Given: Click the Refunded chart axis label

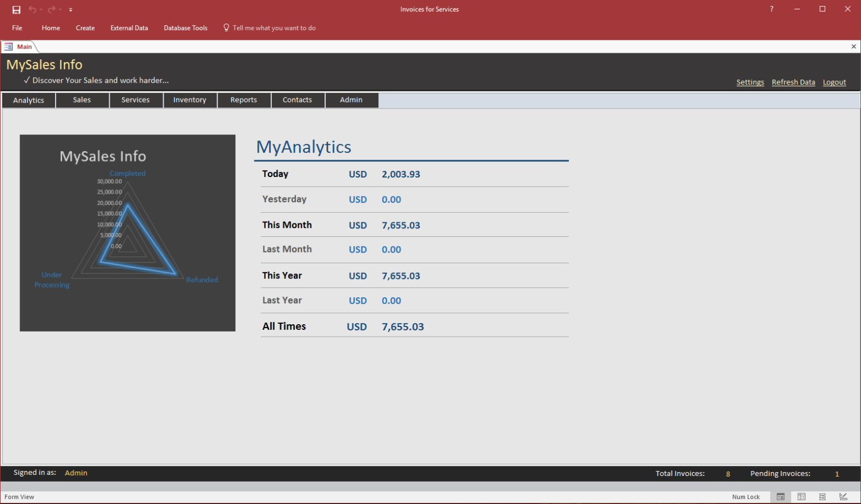Looking at the screenshot, I should pos(202,279).
